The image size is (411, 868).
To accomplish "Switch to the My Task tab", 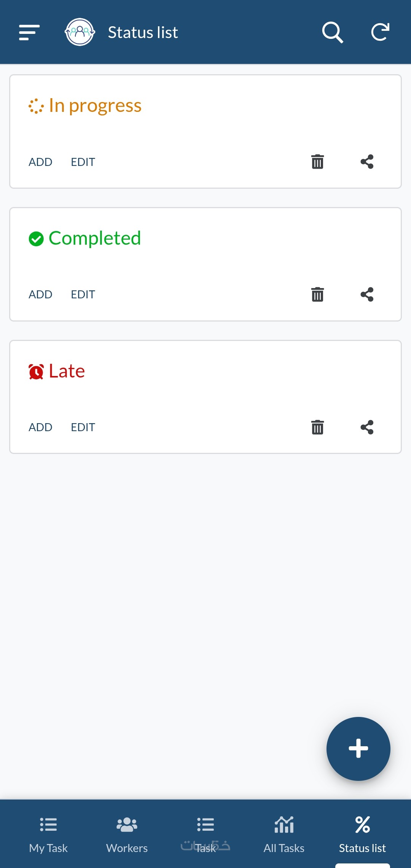I will 48,833.
